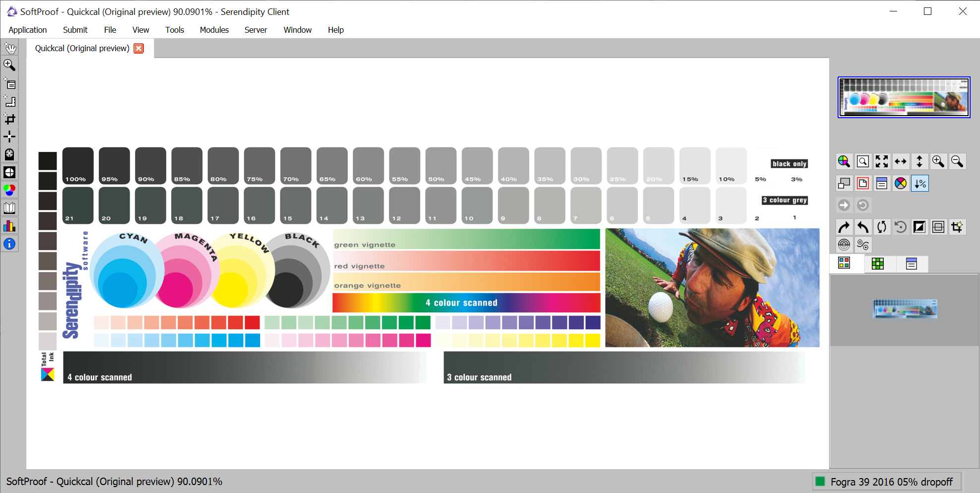Click the zoom-to-window magnifier box icon
980x493 pixels.
click(863, 161)
